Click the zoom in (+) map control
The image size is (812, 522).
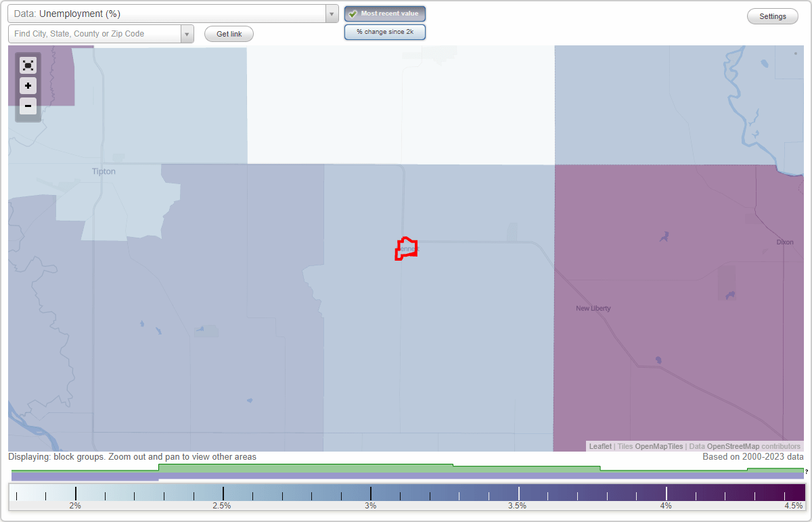tap(28, 85)
